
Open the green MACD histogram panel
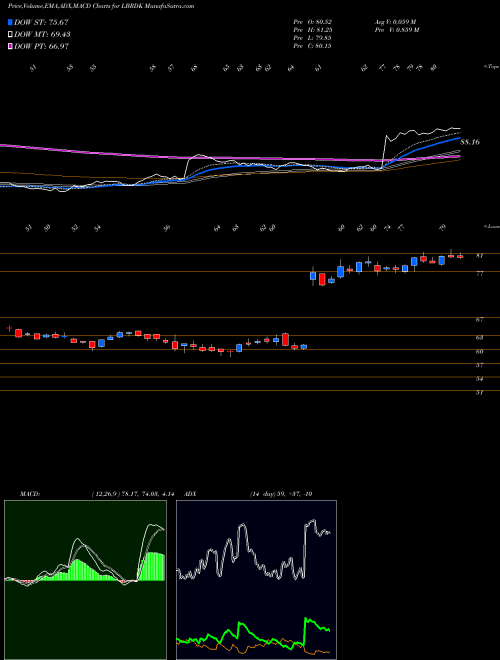tap(85, 580)
